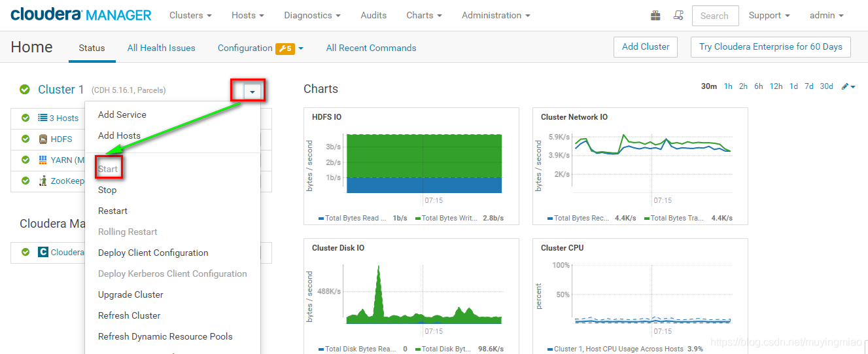868x354 pixels.
Task: Click the hosts list icon
Action: click(x=43, y=118)
